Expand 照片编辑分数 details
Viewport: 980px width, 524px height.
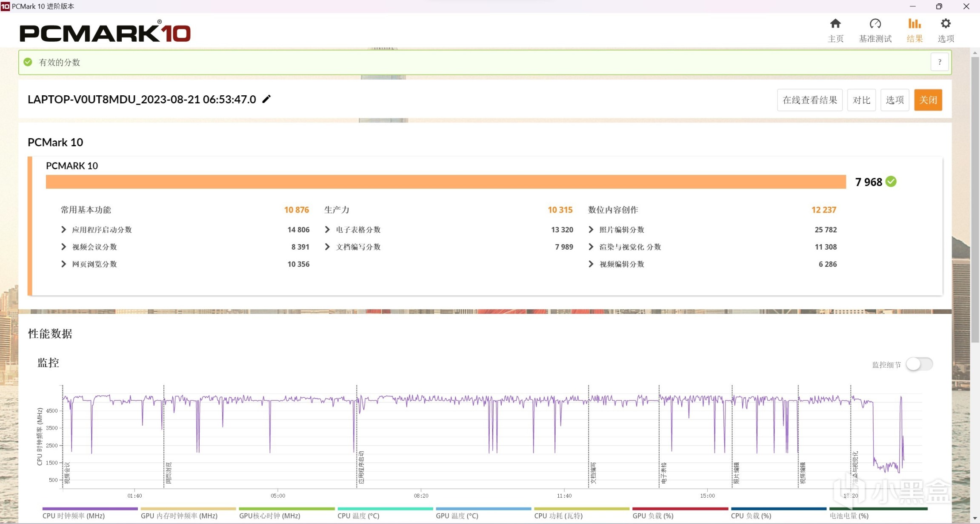point(591,230)
